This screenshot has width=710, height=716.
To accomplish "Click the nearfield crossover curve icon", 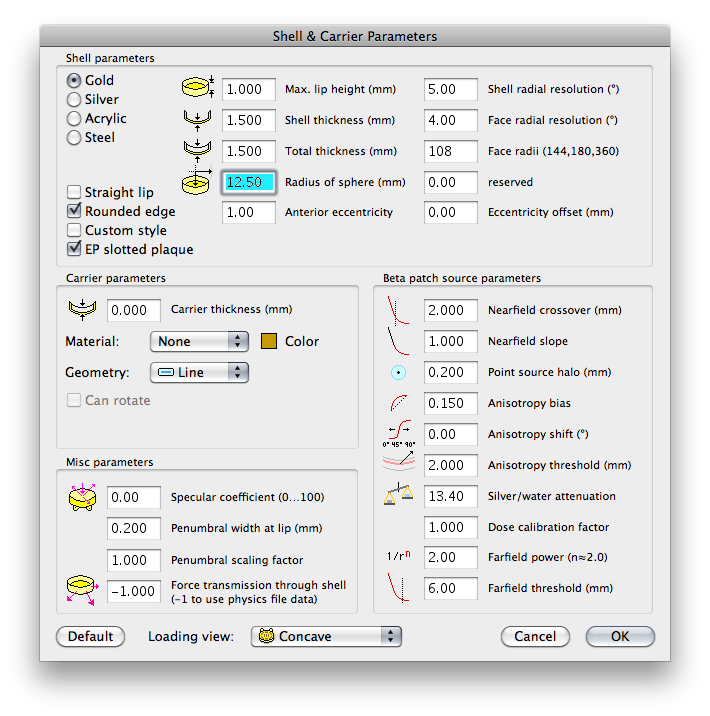I will tap(398, 311).
